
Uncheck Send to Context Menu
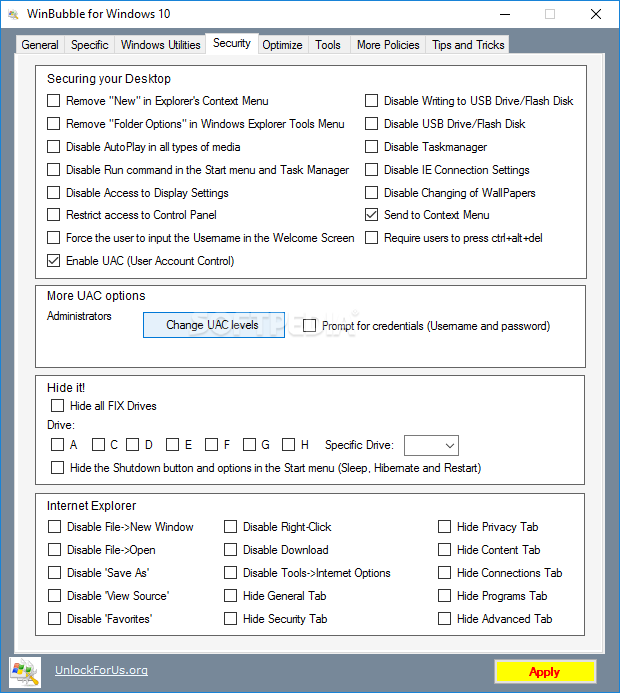click(x=371, y=215)
